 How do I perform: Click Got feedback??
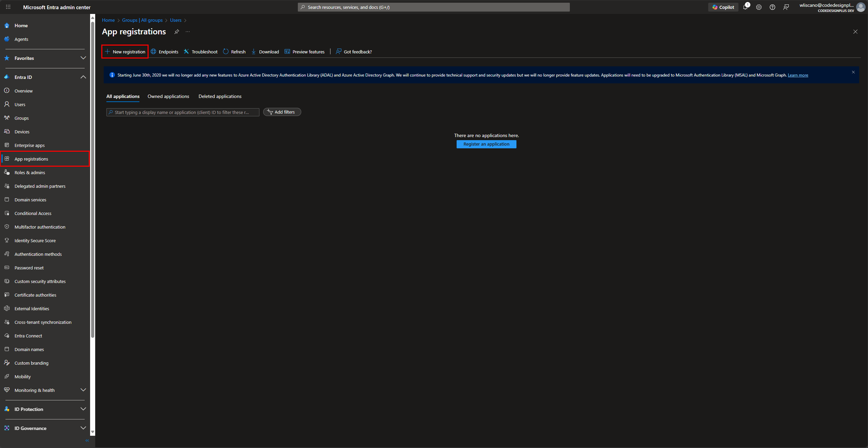(x=354, y=52)
